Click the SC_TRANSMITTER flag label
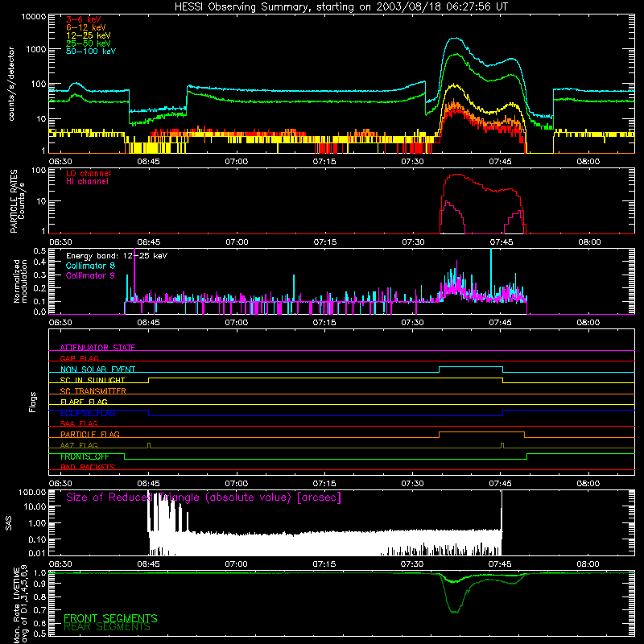The width and height of the screenshot is (644, 644). pos(93,391)
